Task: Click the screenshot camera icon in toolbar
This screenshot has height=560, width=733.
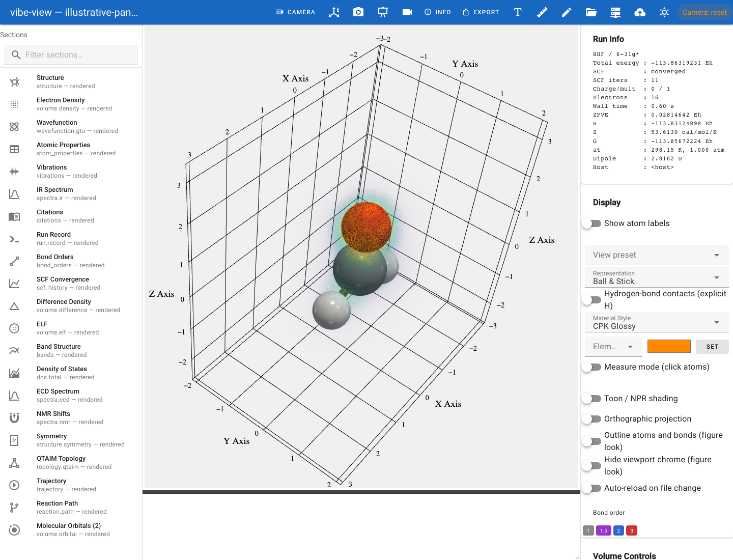Action: (358, 12)
